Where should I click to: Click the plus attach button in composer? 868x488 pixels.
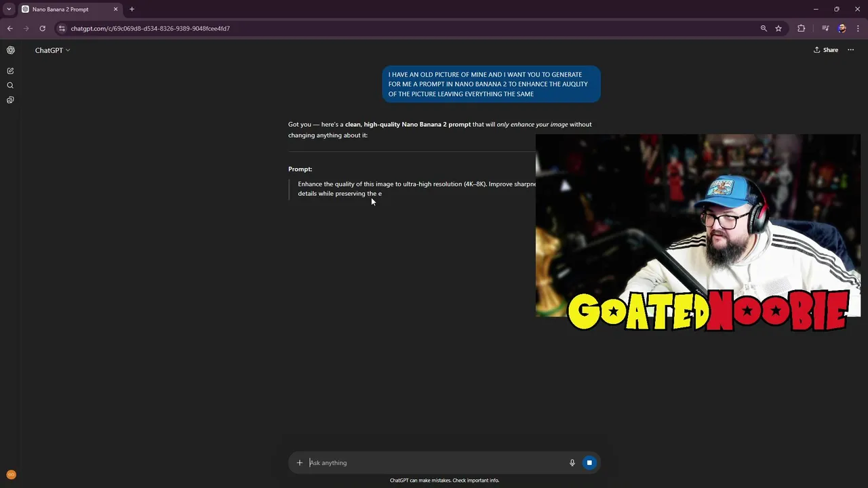coord(299,463)
